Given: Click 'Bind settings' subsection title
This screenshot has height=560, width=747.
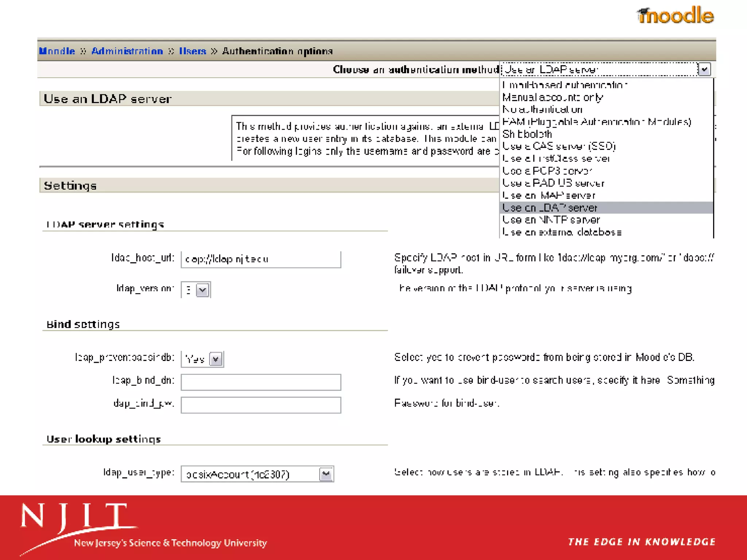Looking at the screenshot, I should [x=83, y=324].
